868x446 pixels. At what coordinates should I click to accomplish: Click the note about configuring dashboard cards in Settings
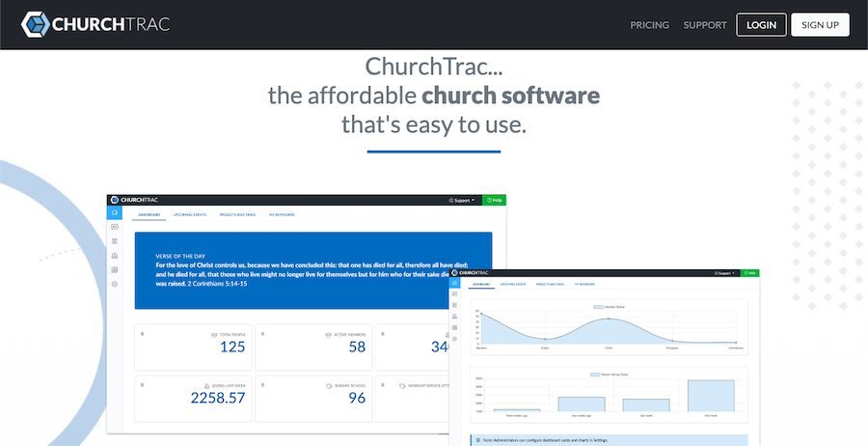tap(545, 440)
